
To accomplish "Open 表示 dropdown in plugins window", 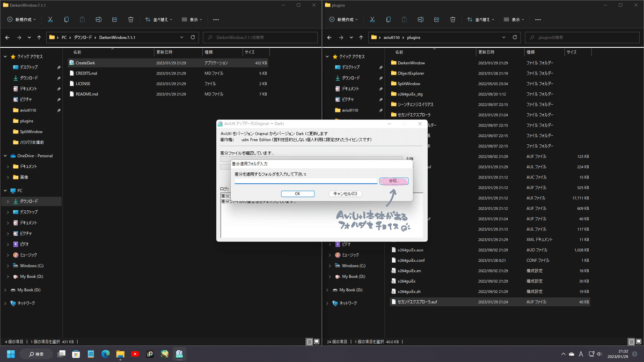I will coord(514,19).
